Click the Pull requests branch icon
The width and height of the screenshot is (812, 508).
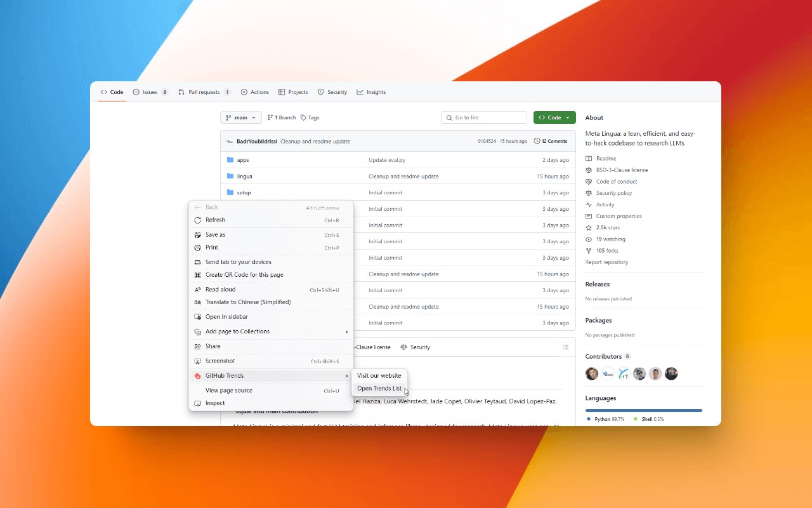point(181,92)
